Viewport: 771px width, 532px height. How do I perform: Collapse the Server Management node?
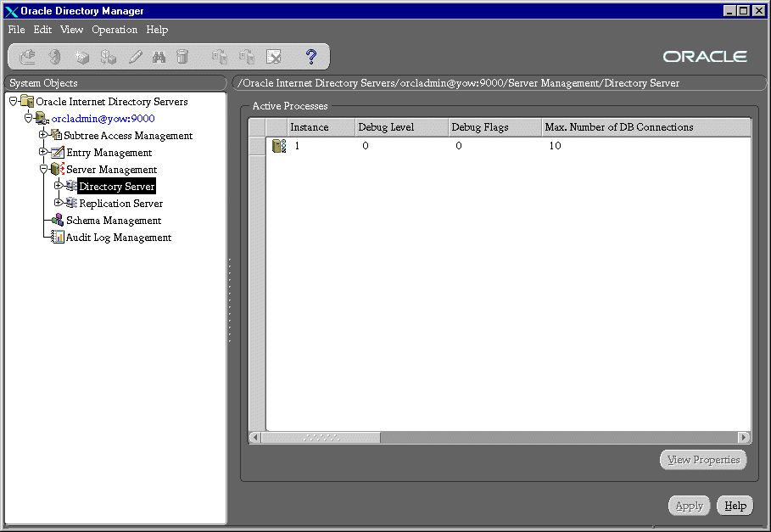click(x=43, y=169)
